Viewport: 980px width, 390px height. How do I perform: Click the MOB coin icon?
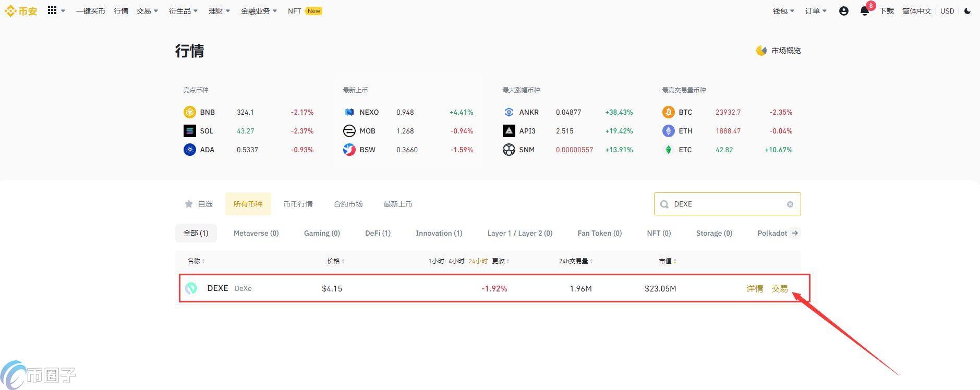[x=349, y=131]
